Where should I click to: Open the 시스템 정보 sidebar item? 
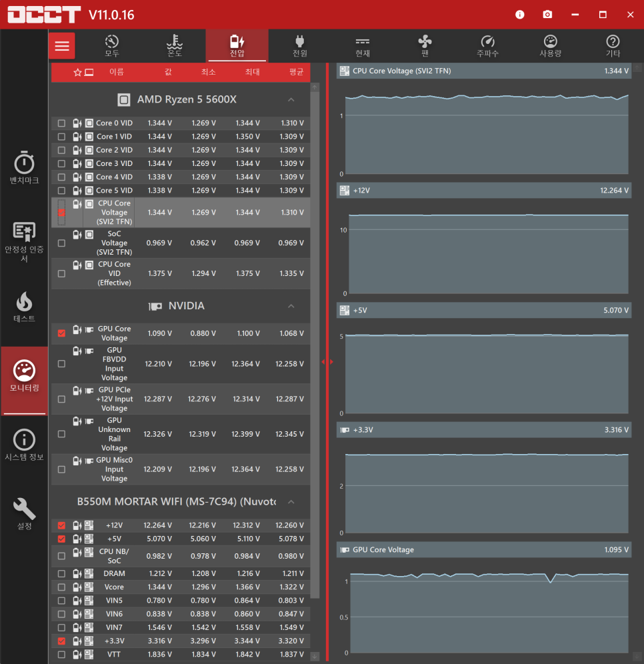point(24,445)
